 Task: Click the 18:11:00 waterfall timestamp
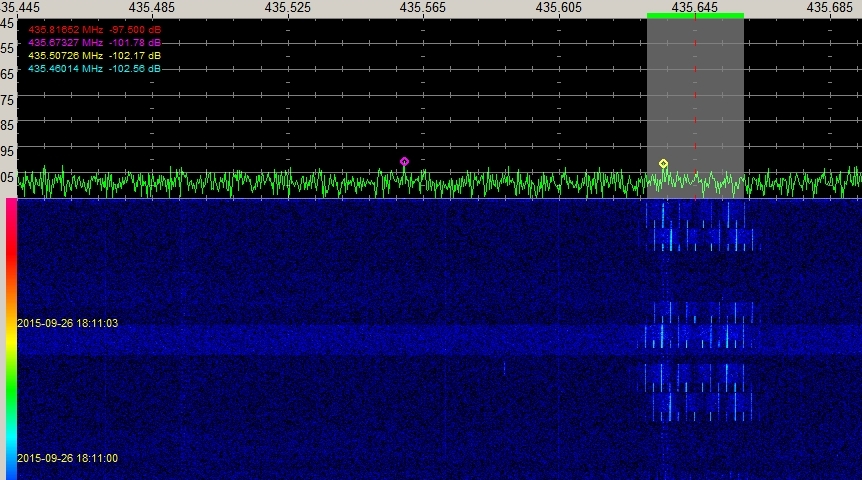(67, 458)
